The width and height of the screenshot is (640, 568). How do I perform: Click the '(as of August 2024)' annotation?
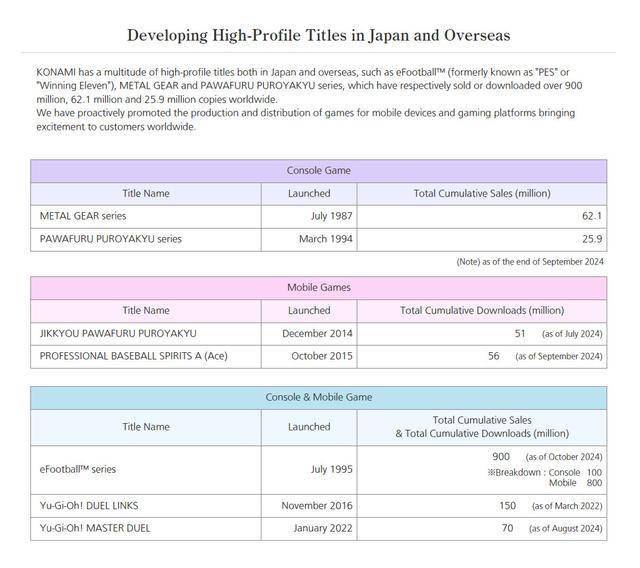pos(566,529)
